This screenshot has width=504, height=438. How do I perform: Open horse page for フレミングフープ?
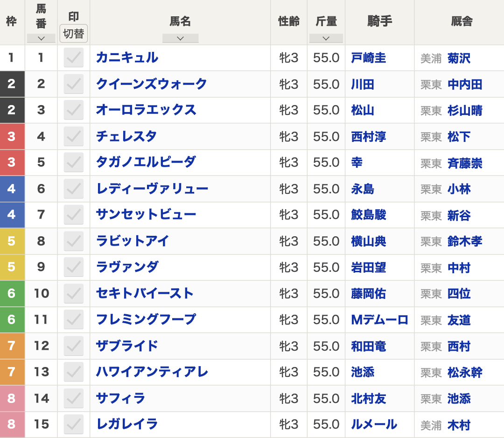pyautogui.click(x=146, y=320)
